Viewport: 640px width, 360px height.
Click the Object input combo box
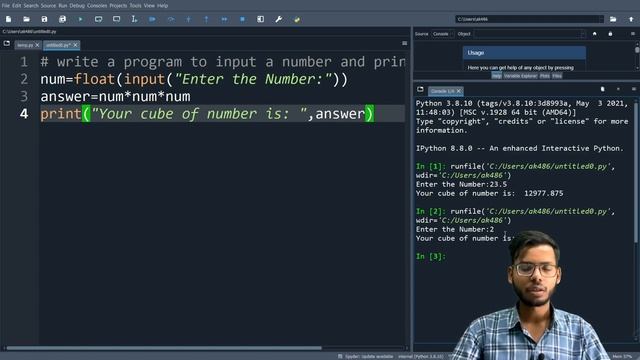tap(529, 34)
